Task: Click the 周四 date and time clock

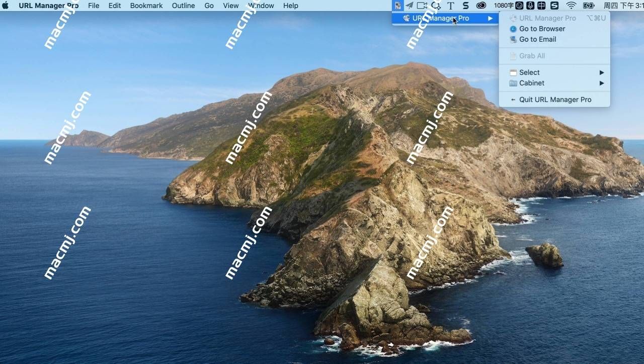Action: point(623,6)
